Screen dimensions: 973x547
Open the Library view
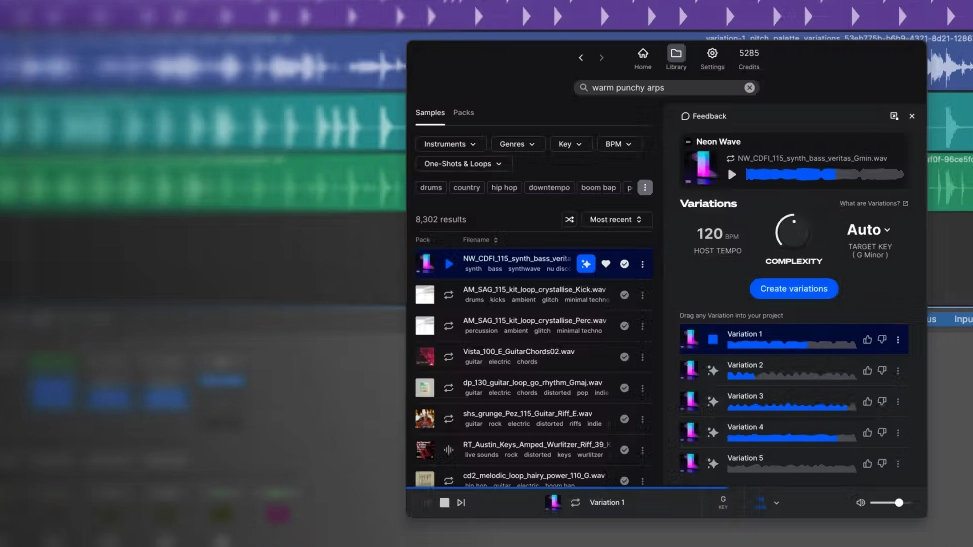click(676, 58)
